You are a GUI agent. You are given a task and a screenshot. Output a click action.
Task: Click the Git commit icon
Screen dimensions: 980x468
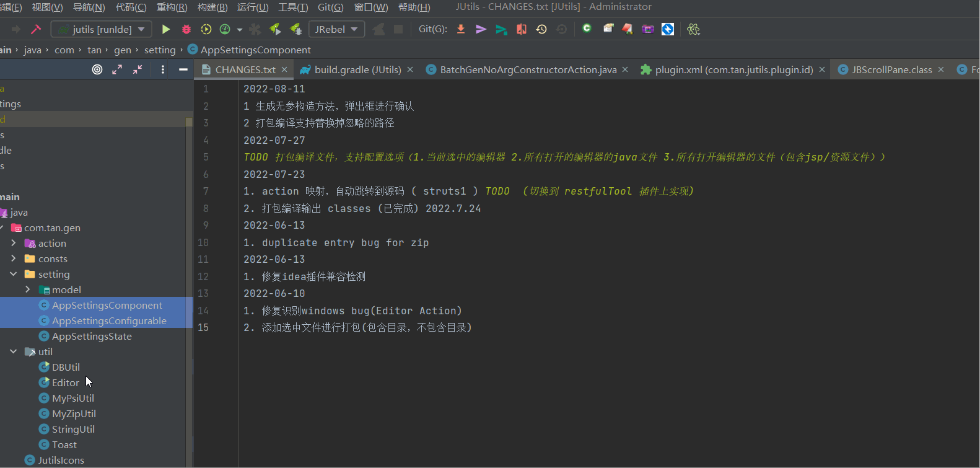[x=481, y=29]
